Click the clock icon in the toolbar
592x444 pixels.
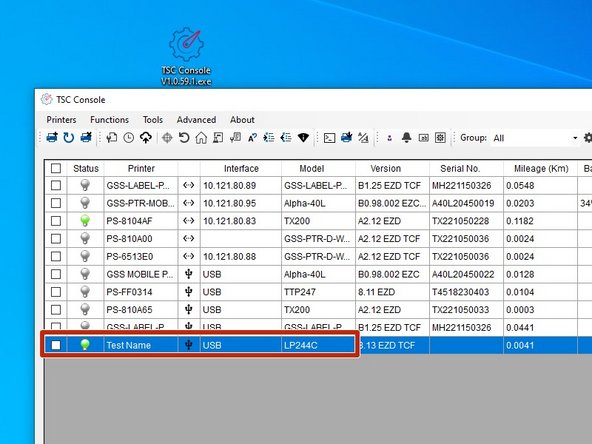tap(129, 138)
